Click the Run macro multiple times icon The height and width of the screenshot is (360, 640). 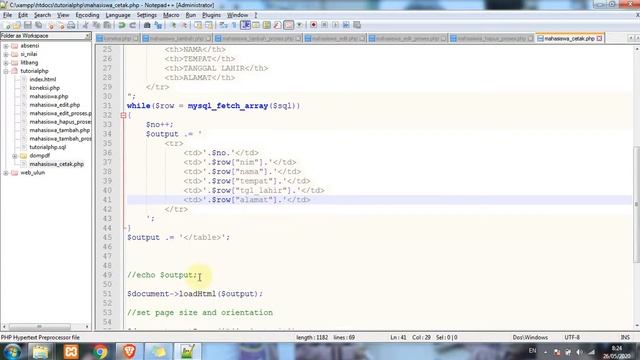pos(346,25)
